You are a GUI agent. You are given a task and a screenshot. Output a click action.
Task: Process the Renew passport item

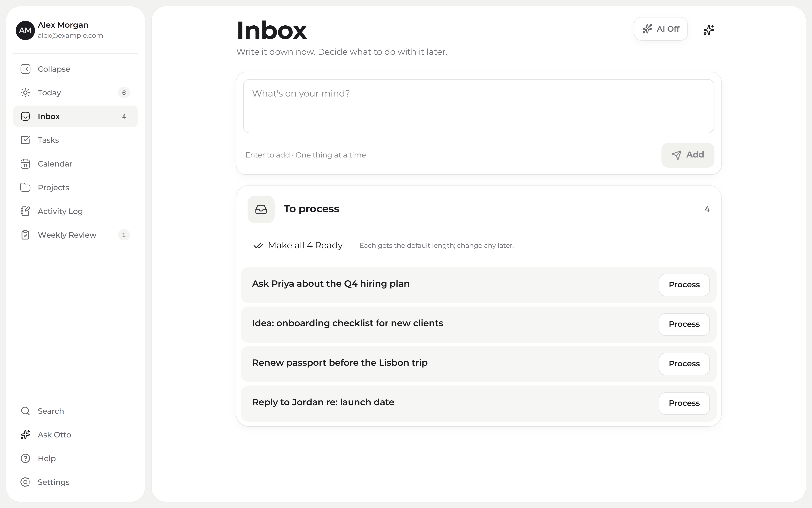pyautogui.click(x=684, y=364)
